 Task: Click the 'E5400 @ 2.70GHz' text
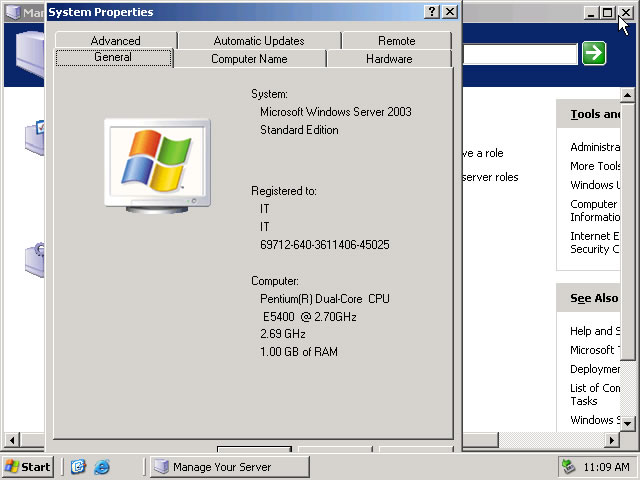310,317
